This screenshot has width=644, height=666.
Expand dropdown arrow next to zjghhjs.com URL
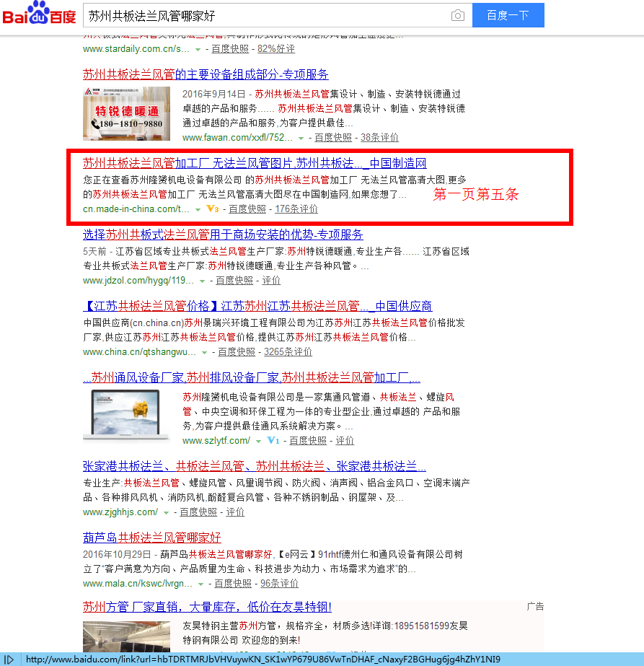pos(166,513)
